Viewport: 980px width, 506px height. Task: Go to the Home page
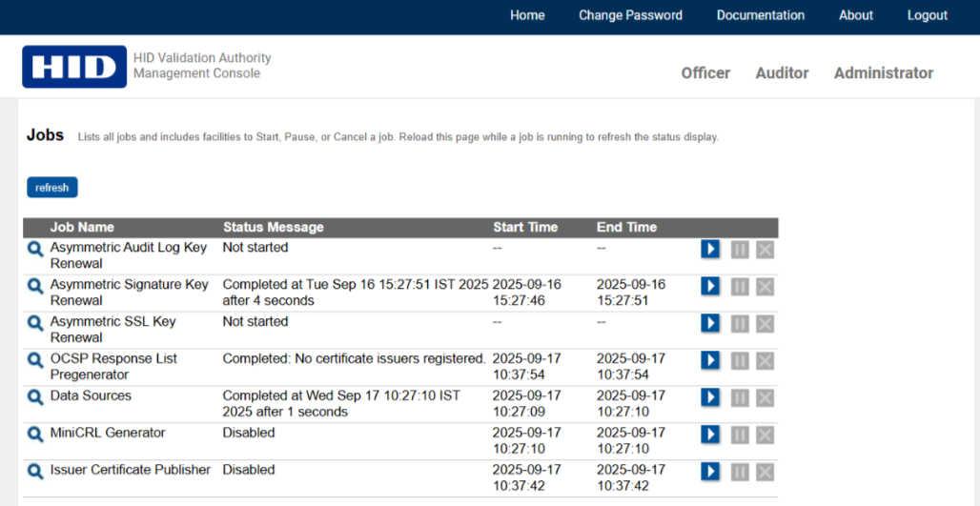[x=527, y=15]
